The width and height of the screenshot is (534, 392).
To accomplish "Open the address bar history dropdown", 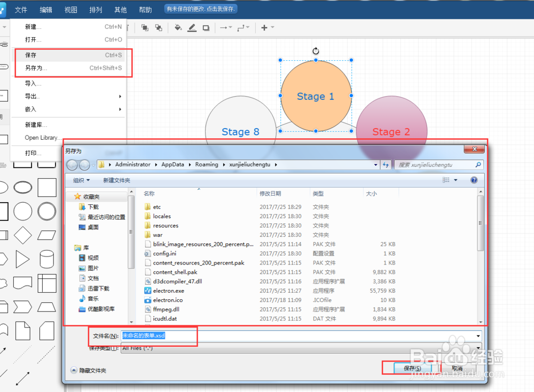I will click(x=375, y=165).
